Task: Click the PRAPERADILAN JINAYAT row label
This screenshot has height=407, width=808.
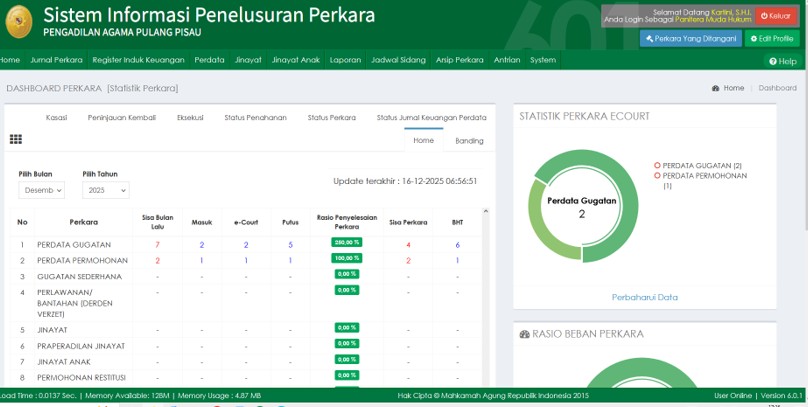Action: [x=81, y=346]
